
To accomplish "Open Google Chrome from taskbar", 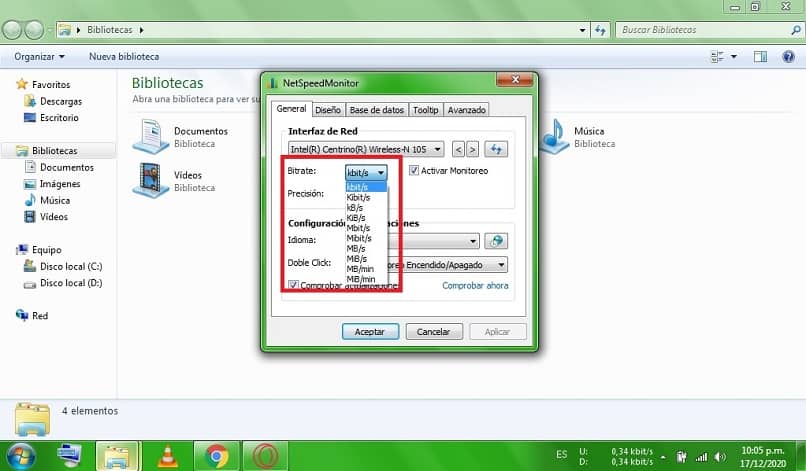I will click(217, 456).
